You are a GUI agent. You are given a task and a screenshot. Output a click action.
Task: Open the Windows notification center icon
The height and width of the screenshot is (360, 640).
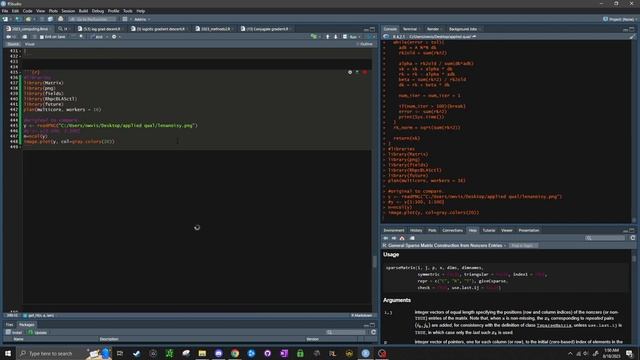(630, 353)
